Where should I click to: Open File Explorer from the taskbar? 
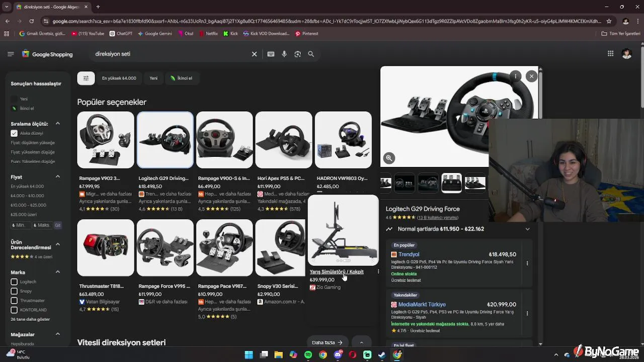(278, 355)
